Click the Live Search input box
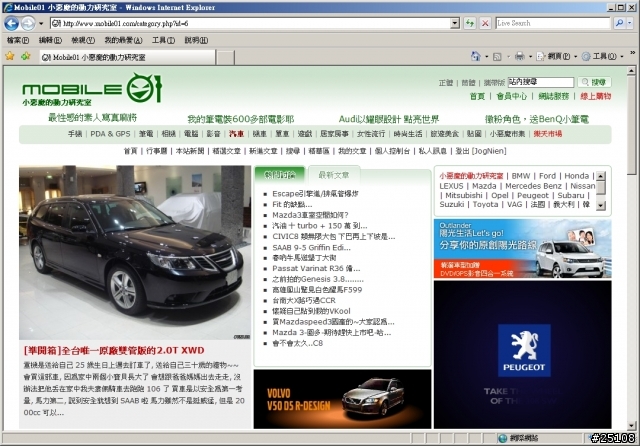This screenshot has width=640, height=446. [553, 23]
